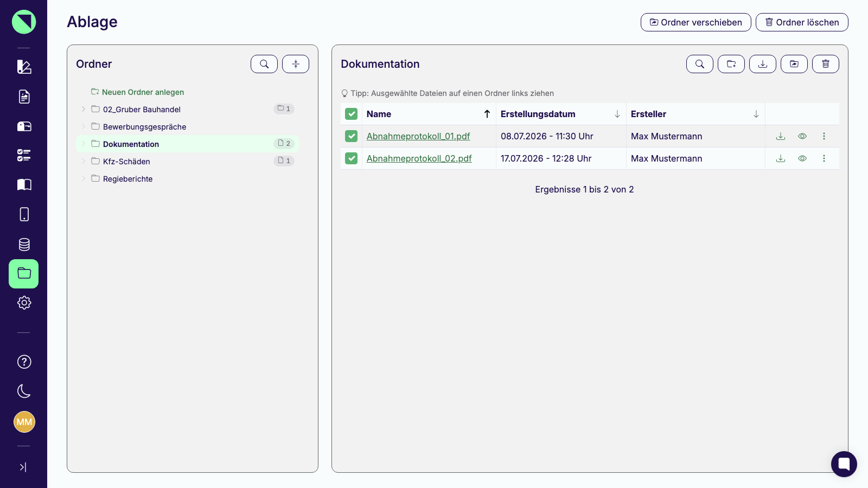
Task: Expand the Regieberichte folder chevron
Action: coord(83,178)
